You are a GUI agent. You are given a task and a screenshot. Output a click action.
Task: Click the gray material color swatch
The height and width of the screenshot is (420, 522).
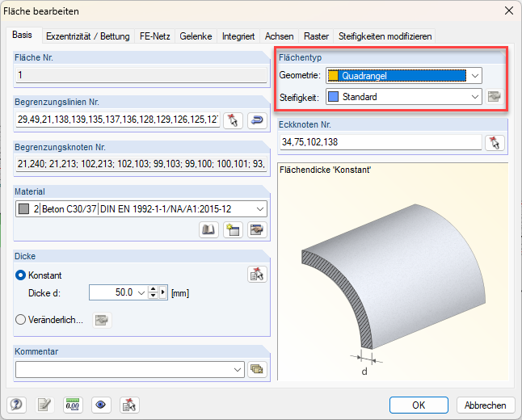pos(24,209)
